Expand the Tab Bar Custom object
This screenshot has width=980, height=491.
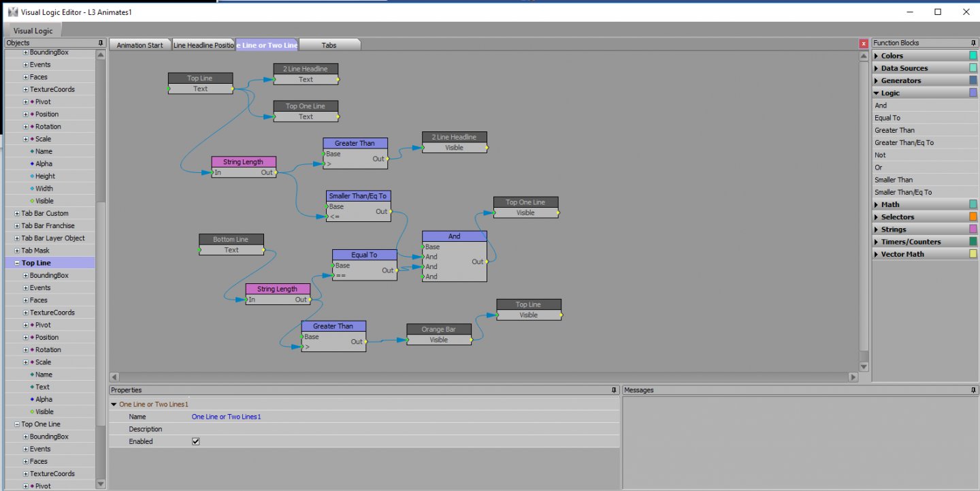(16, 213)
